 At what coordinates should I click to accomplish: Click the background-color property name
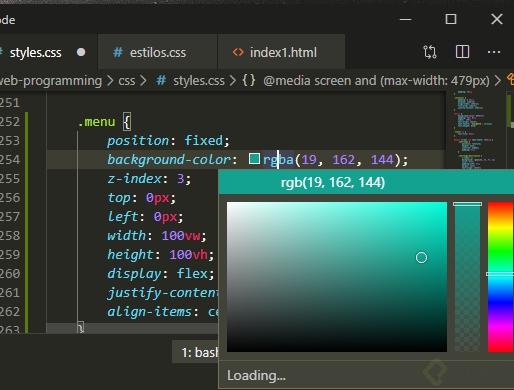[x=169, y=159]
